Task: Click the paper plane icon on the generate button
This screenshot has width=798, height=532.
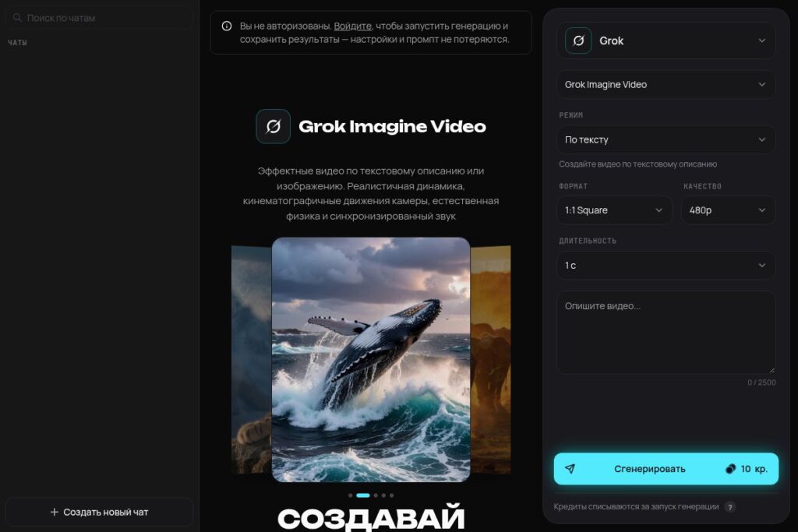Action: [x=570, y=469]
